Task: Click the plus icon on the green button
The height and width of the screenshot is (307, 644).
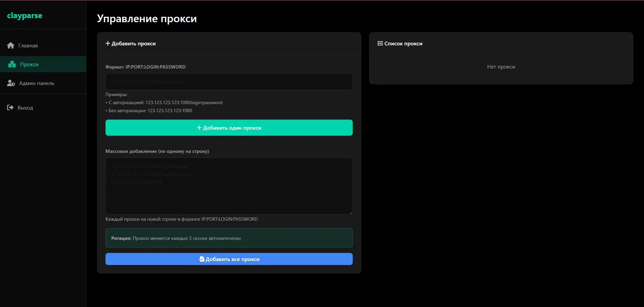Action: [x=199, y=128]
